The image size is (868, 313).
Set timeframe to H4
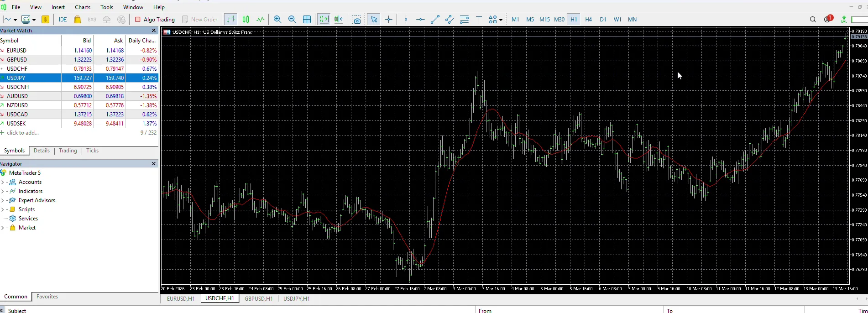588,20
